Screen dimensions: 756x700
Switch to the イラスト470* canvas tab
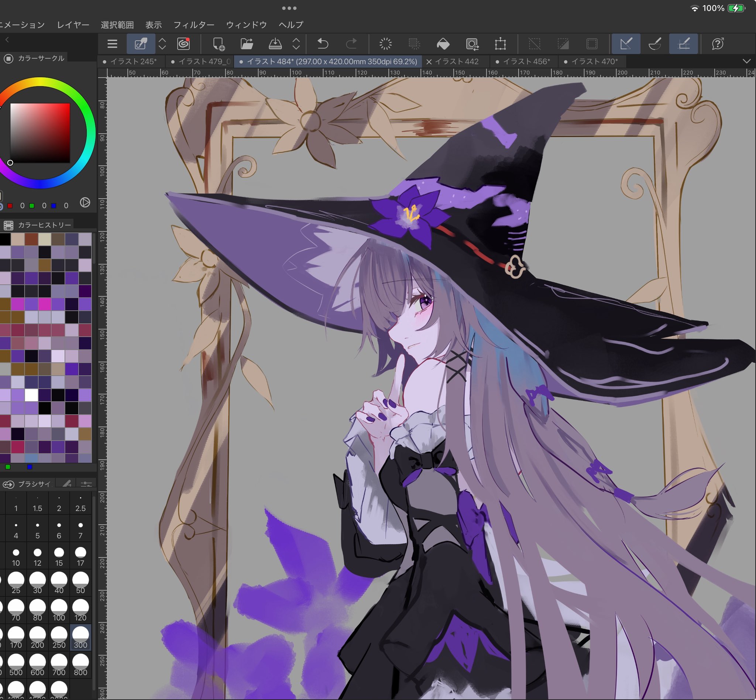pos(592,61)
